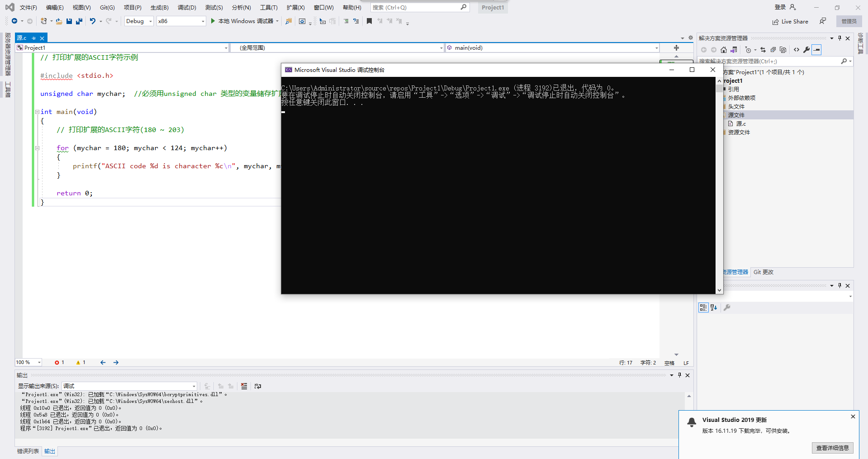Open the debugger target dropdown arrow
The image size is (868, 459).
tap(277, 21)
